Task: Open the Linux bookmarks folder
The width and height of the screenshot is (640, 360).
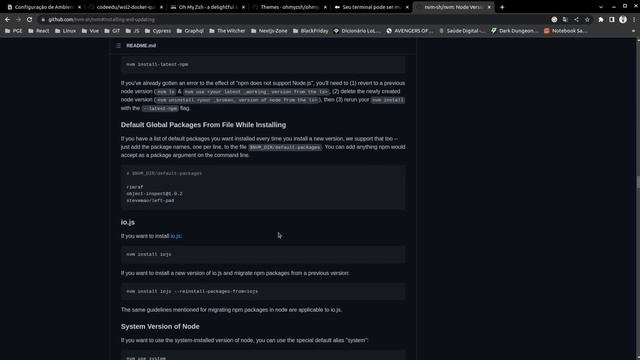Action: pyautogui.click(x=65, y=31)
